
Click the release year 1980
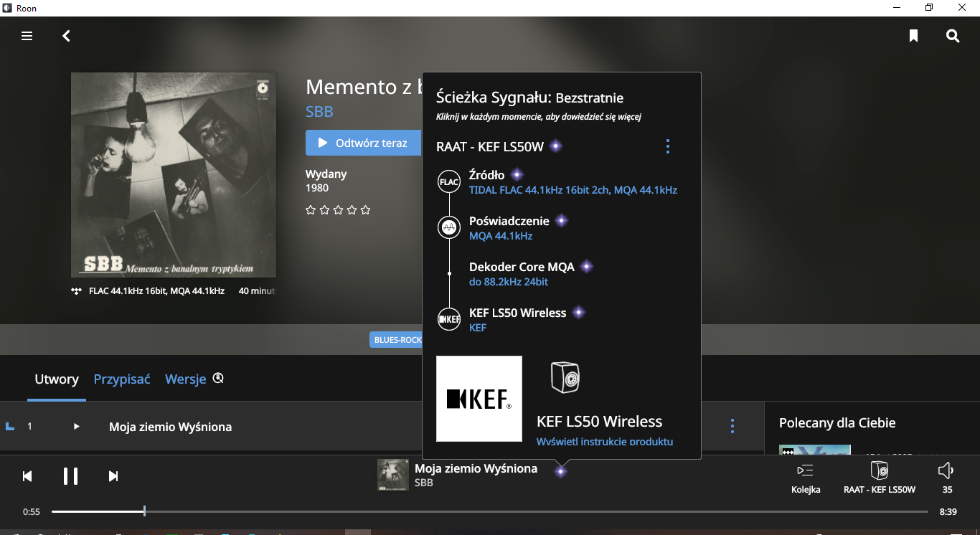click(317, 188)
